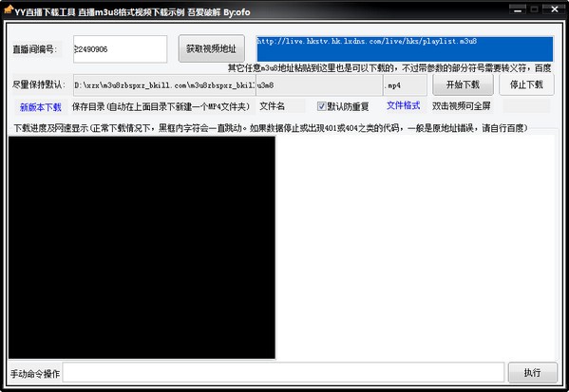Click the file name field u3m8
The image size is (569, 392).
319,85
